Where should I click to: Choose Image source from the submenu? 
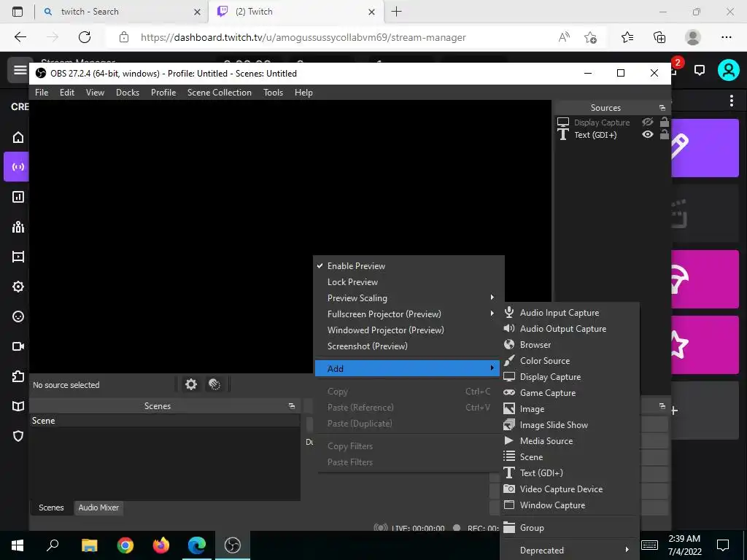coord(569,409)
